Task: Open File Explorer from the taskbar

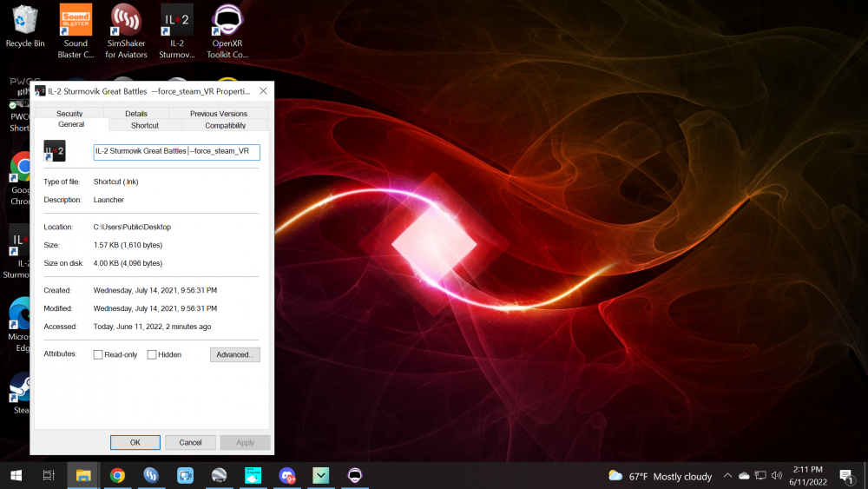Action: (x=83, y=475)
